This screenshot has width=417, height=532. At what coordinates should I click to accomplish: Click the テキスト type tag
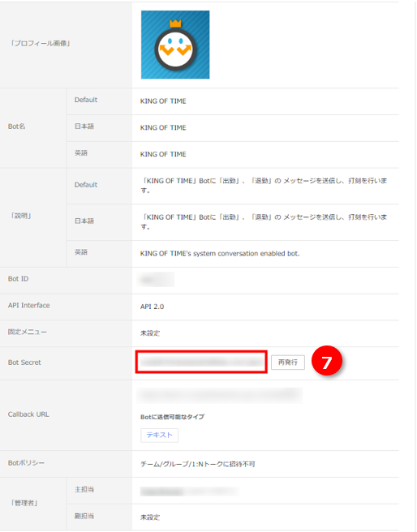tap(160, 435)
